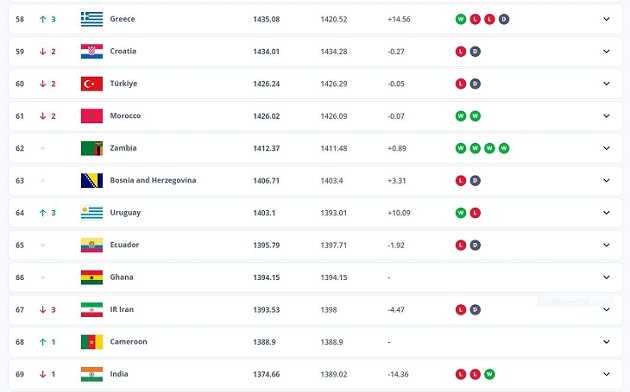This screenshot has height=392, width=630.
Task: Click Uruguay's red L result badge
Action: click(x=475, y=213)
